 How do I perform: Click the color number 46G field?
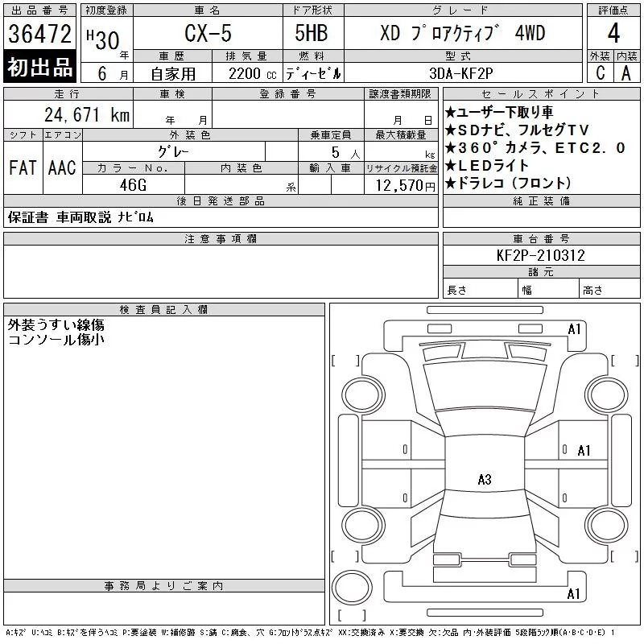click(133, 184)
